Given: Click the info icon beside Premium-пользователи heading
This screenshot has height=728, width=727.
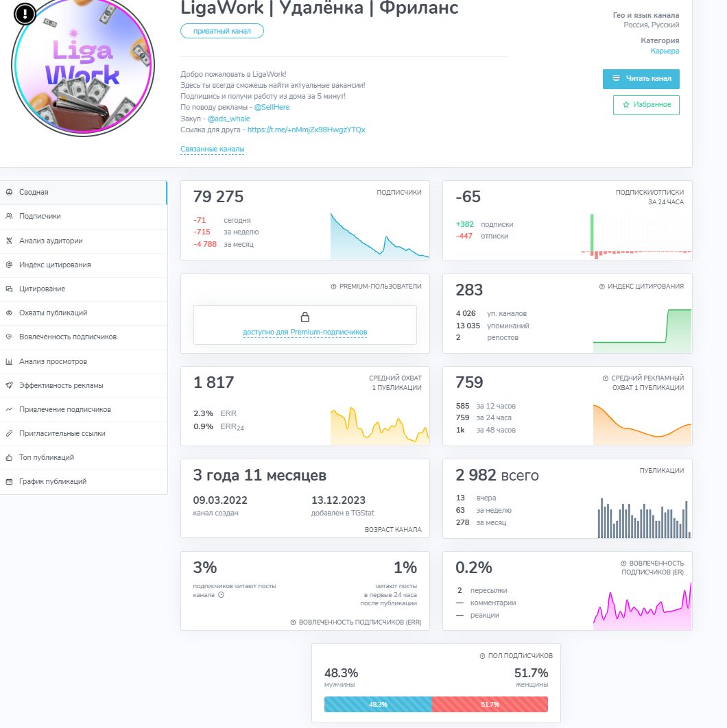Looking at the screenshot, I should coord(333,287).
